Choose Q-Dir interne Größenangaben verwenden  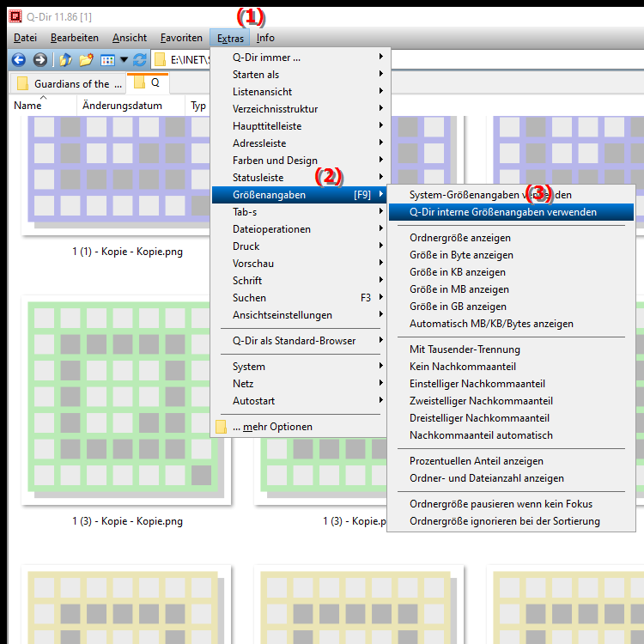coord(511,212)
